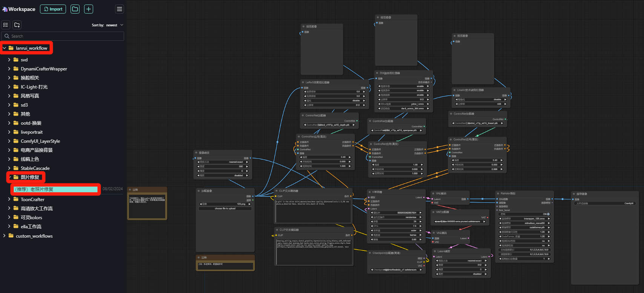Viewport: 644px width, 293px height.
Task: Select the StableCascade folder row
Action: coord(63,168)
